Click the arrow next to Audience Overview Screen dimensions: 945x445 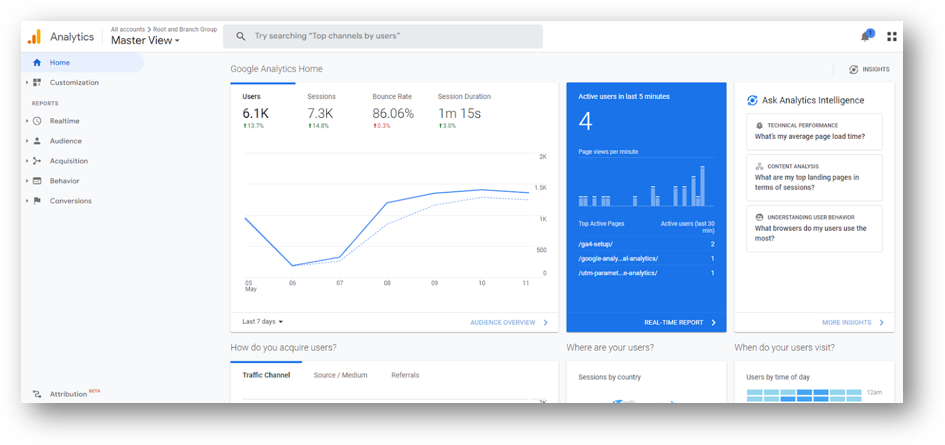[x=545, y=323]
